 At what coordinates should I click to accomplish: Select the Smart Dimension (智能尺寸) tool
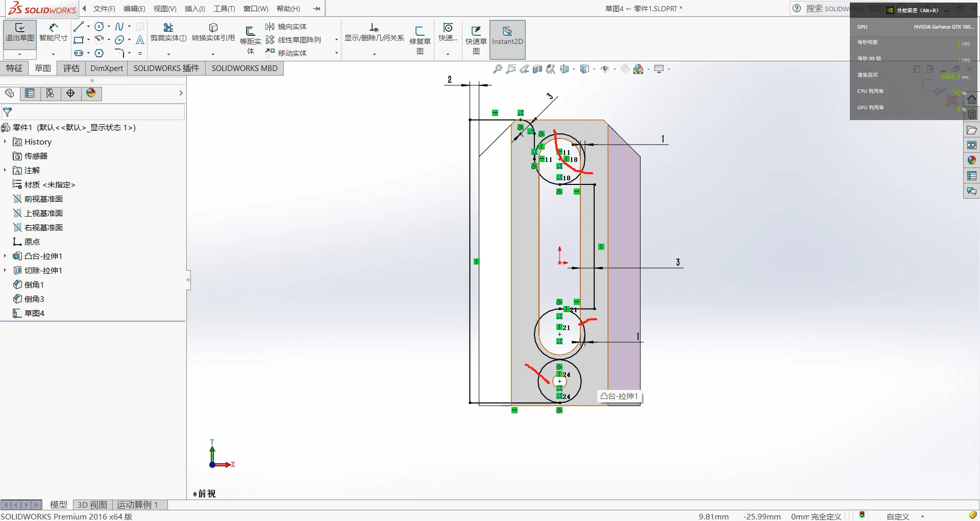(x=54, y=32)
